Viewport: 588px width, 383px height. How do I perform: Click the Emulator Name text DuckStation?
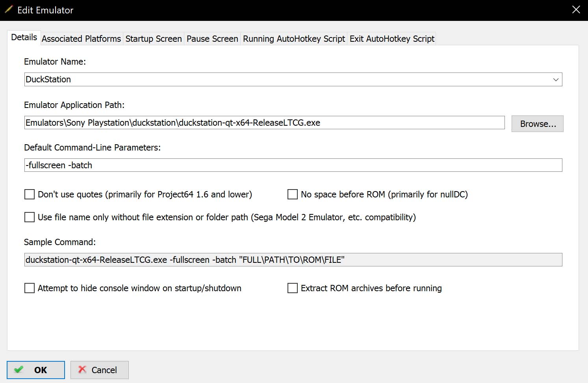pyautogui.click(x=48, y=79)
